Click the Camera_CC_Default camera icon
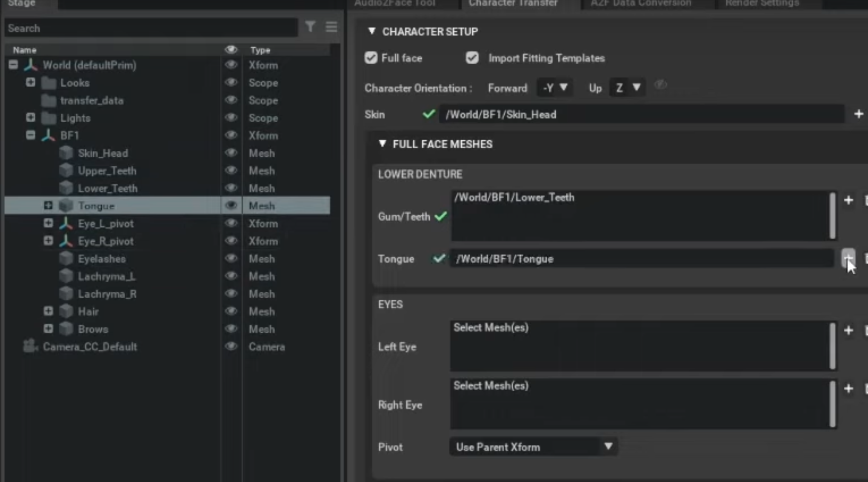The height and width of the screenshot is (482, 868). [x=30, y=347]
